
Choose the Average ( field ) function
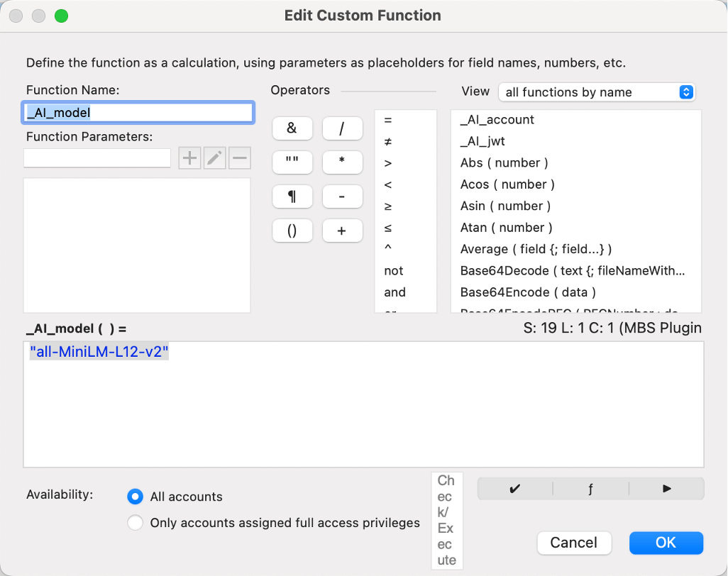[575, 249]
